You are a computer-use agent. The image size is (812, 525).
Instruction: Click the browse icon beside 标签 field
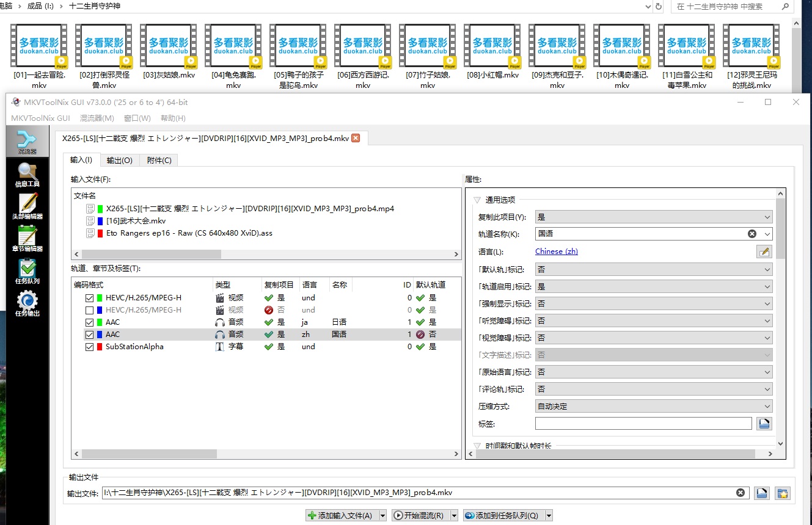coord(764,424)
